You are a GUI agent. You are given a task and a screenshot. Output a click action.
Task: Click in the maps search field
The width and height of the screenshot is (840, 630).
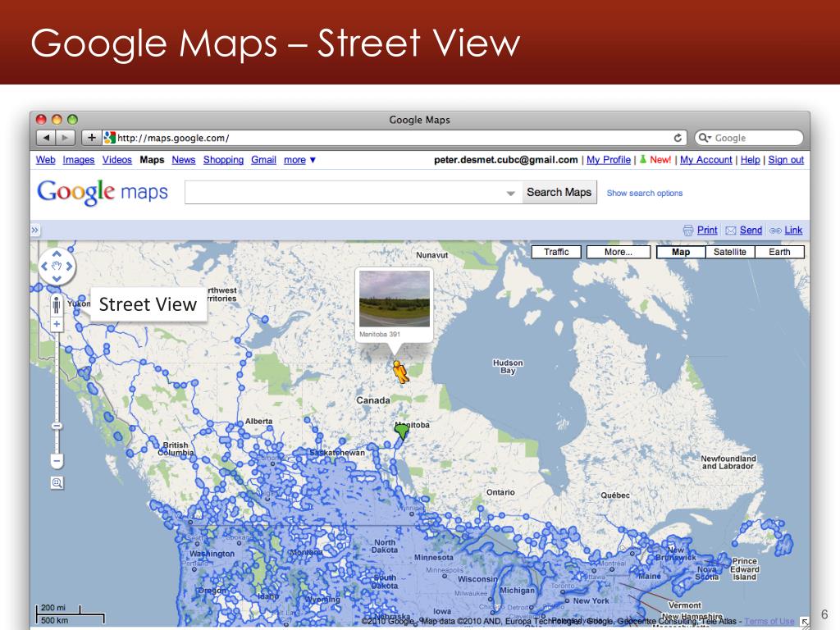click(x=345, y=192)
